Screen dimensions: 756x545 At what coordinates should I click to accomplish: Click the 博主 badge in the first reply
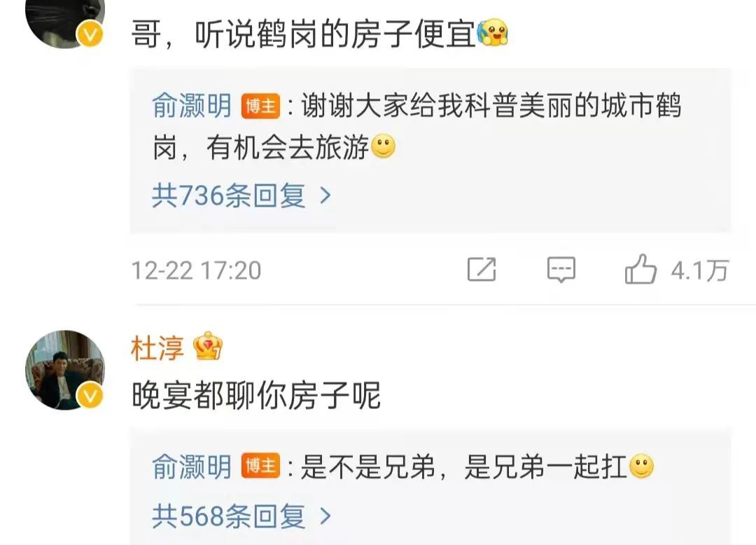260,106
